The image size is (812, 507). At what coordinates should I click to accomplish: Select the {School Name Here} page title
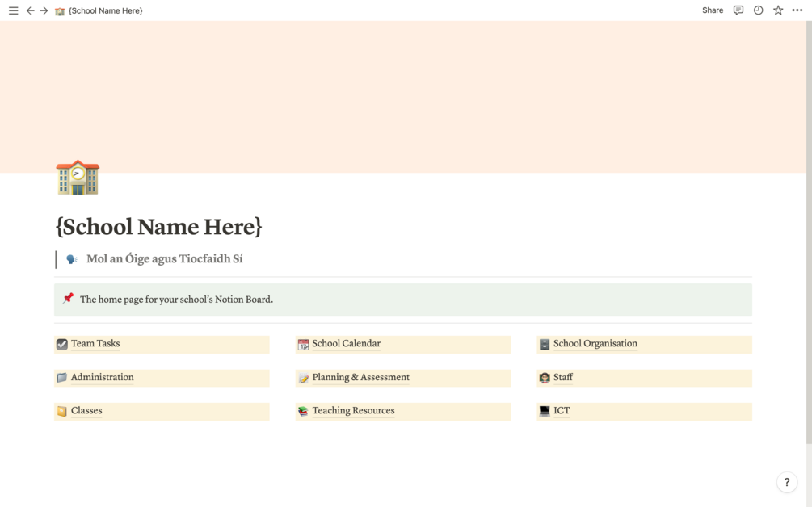pos(158,227)
